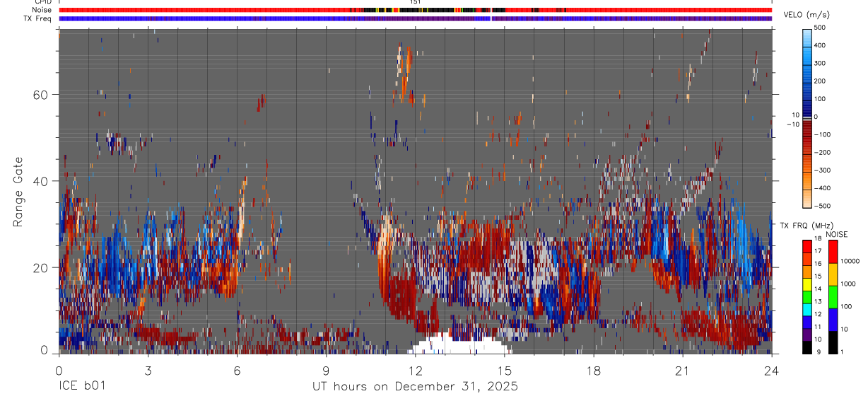Click TX FRQ legend label 9

820,353
